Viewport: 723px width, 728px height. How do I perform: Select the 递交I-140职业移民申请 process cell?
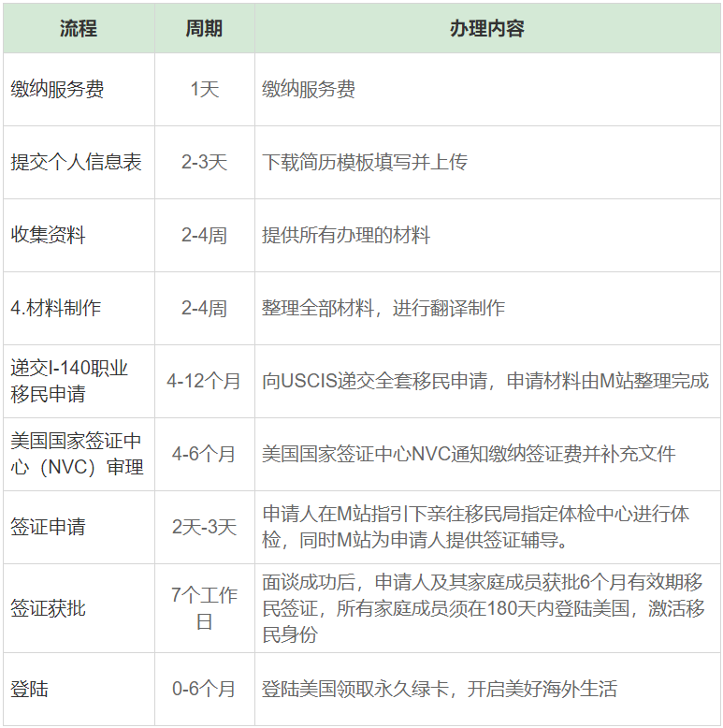(69, 381)
